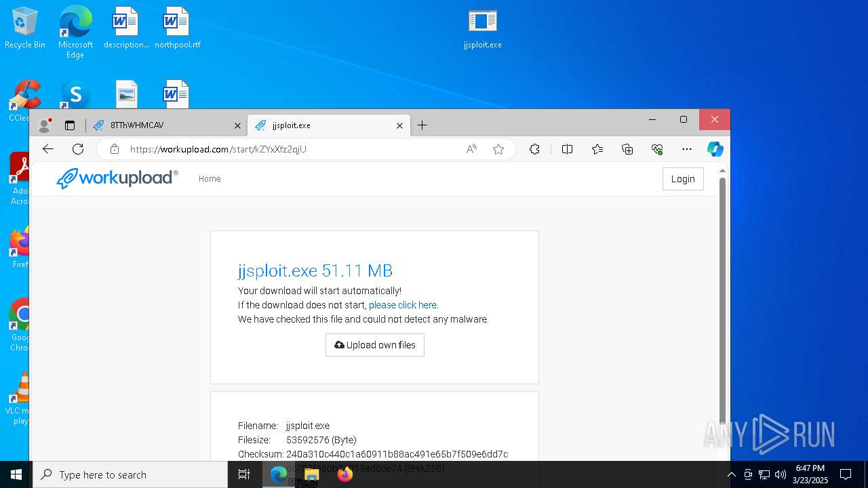This screenshot has width=868, height=488.
Task: Add page to favorites star
Action: coord(498,149)
